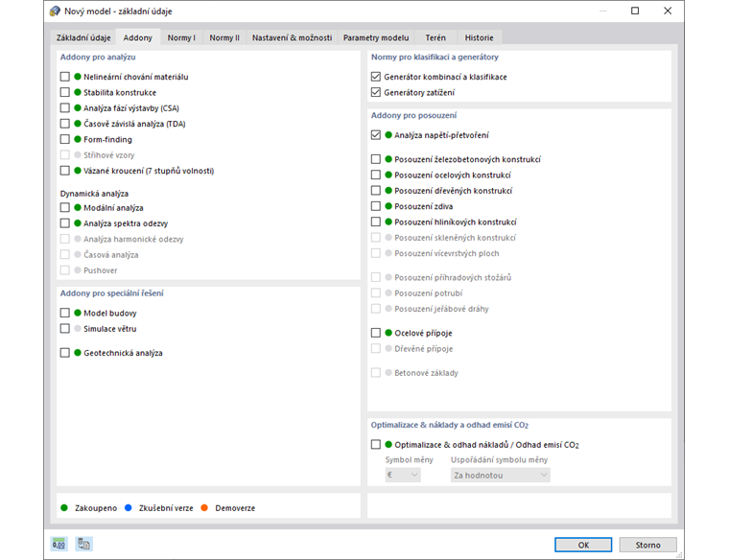Uncheck Generátor kombinací a klasifikace
The image size is (729, 560).
click(376, 76)
